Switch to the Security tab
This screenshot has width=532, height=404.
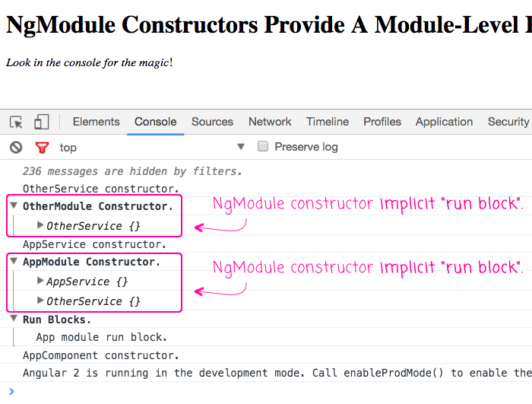coord(508,122)
